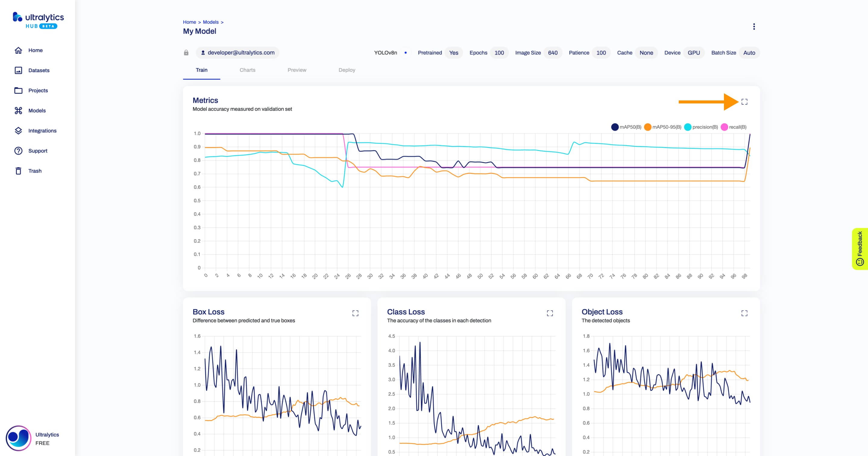The width and height of the screenshot is (868, 456).
Task: Select the Train tab
Action: (202, 70)
